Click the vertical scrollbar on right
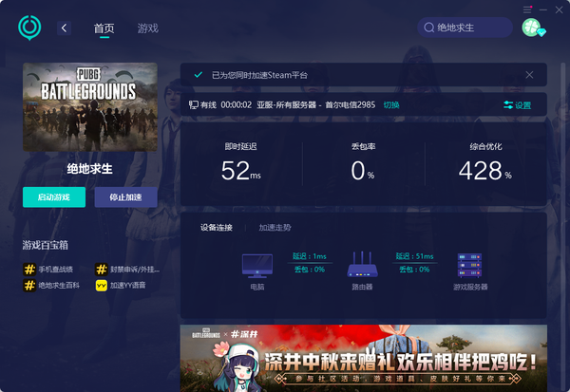The width and height of the screenshot is (570, 392). (563, 227)
